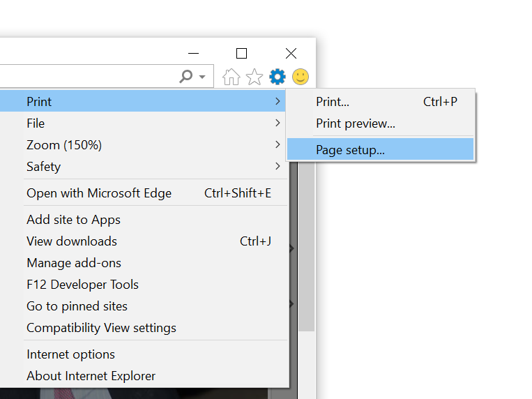532x399 pixels.
Task: Open the Zoom (150%) submenu
Action: (144, 144)
